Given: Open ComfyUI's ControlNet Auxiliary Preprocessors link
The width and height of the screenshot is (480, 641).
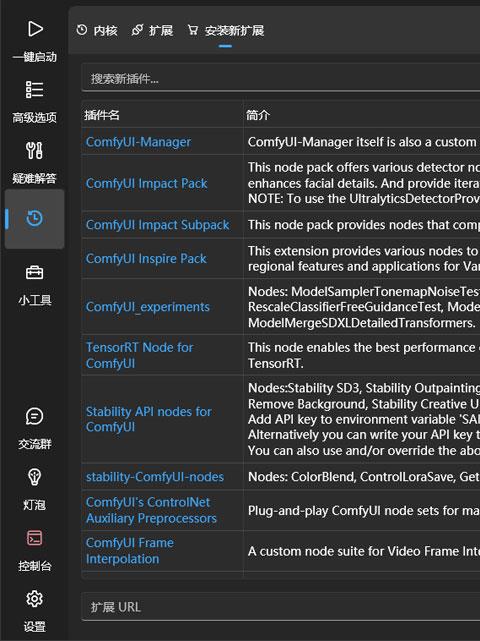Looking at the screenshot, I should [x=151, y=510].
